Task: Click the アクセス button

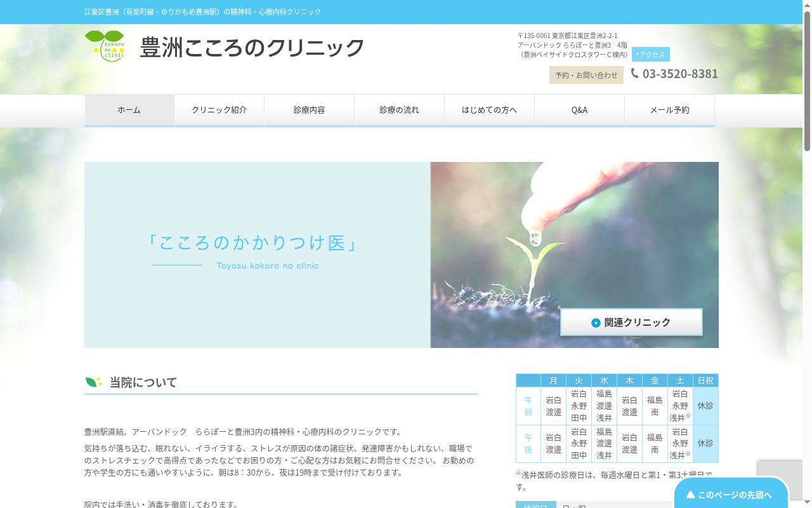Action: 651,55
